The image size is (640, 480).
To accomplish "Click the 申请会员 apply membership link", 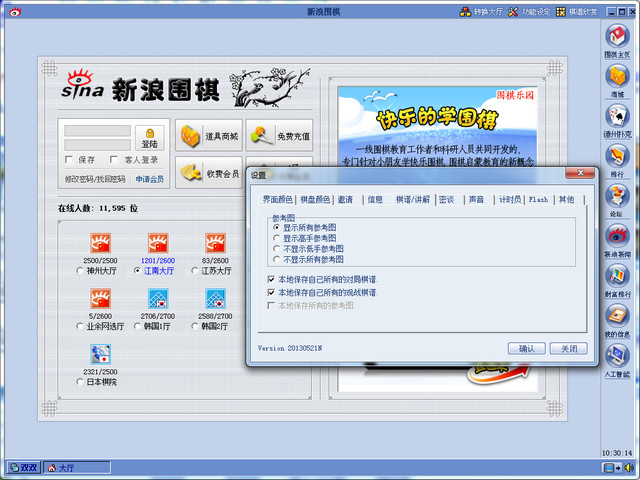I will point(149,179).
